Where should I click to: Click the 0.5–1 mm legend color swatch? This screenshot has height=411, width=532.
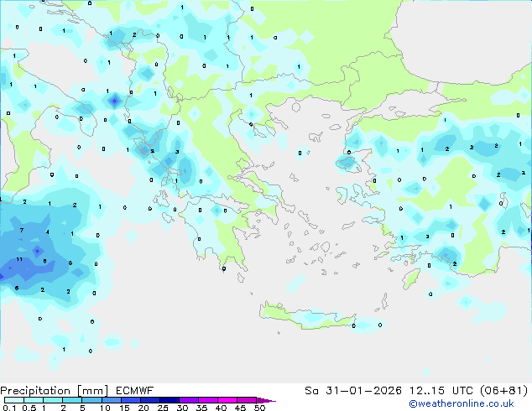point(34,400)
